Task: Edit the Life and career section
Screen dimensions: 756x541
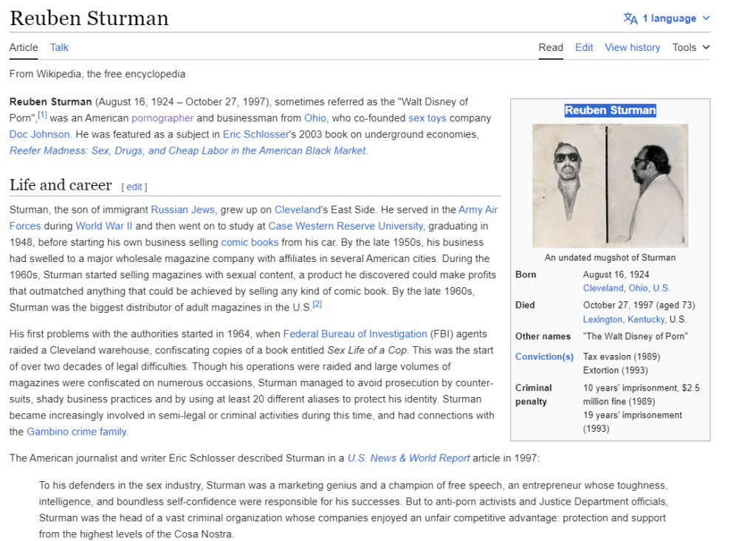Action: click(x=134, y=187)
